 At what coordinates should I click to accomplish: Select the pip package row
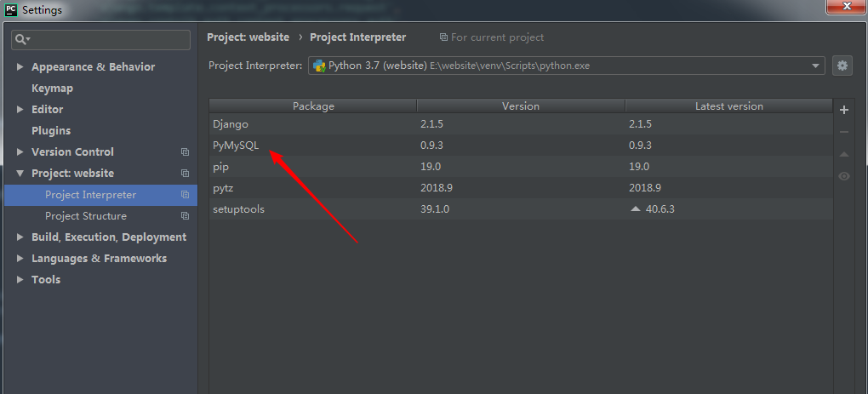[521, 167]
